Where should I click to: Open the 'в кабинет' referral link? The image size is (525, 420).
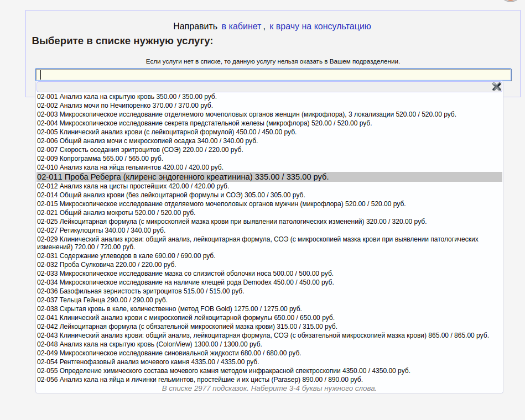(241, 26)
